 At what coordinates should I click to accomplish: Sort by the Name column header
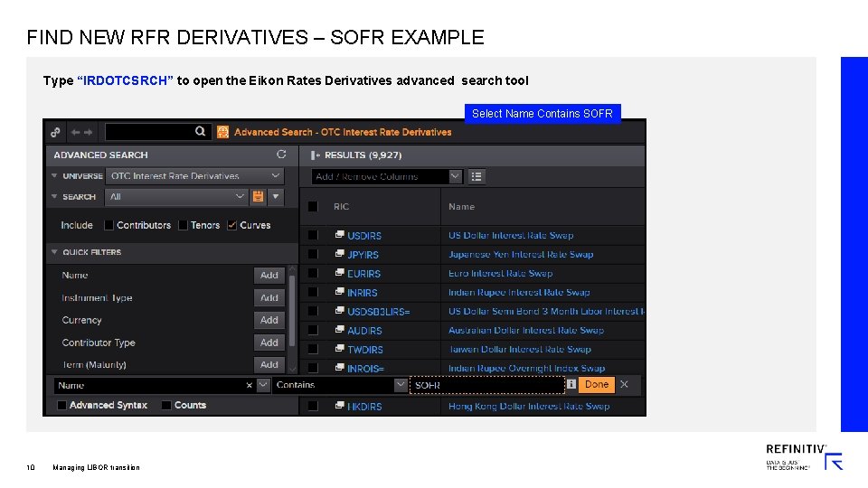(x=462, y=206)
